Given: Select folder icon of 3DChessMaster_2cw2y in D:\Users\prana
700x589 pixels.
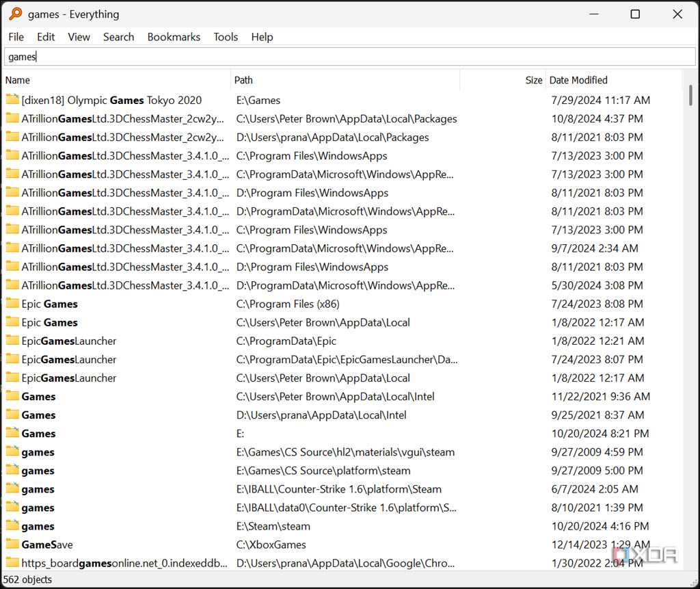Looking at the screenshot, I should (12, 136).
